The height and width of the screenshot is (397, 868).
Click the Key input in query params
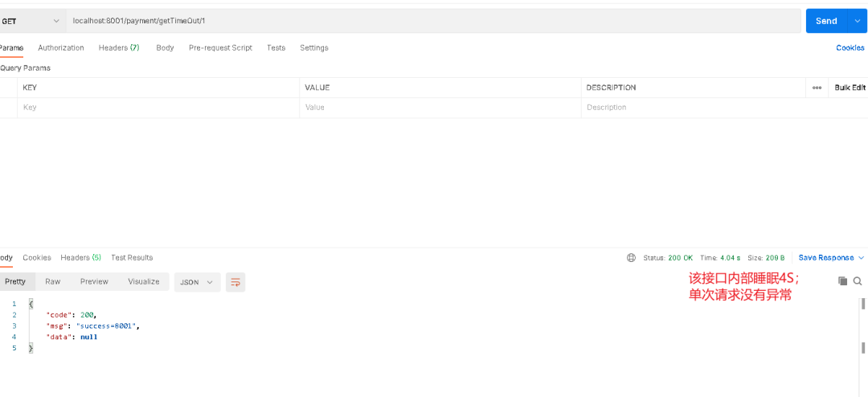point(158,108)
